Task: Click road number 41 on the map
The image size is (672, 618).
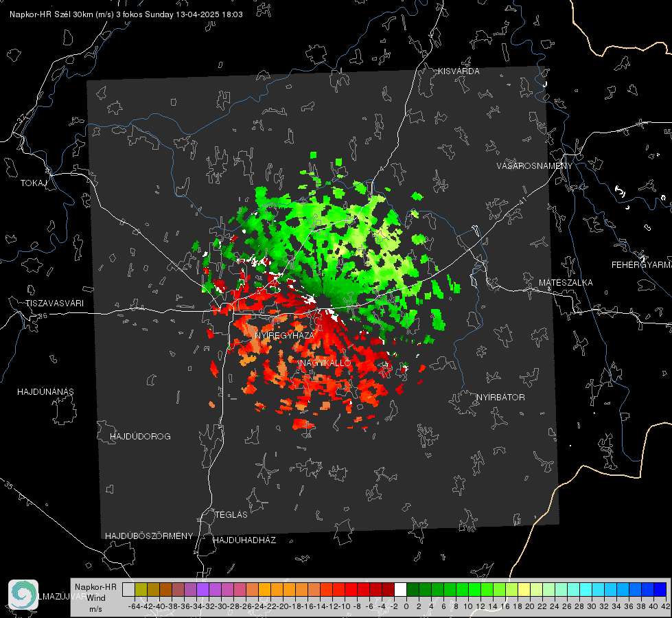Action: tap(522, 201)
